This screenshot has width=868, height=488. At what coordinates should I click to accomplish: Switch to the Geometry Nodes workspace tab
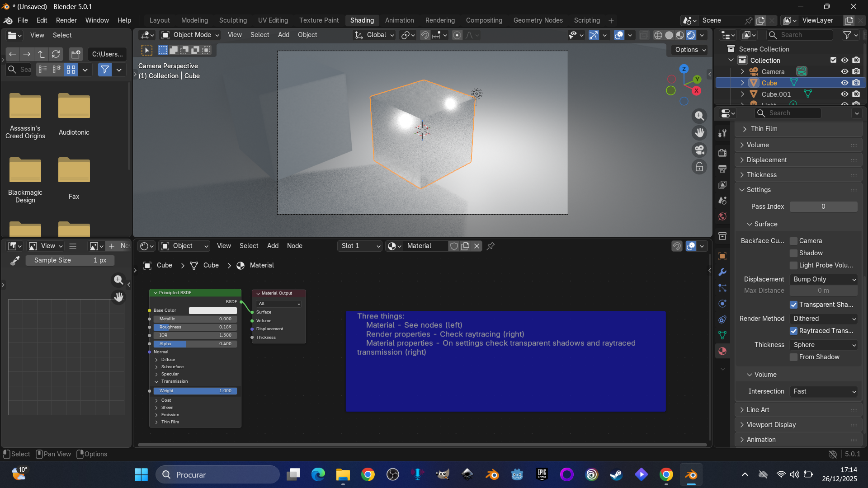538,20
